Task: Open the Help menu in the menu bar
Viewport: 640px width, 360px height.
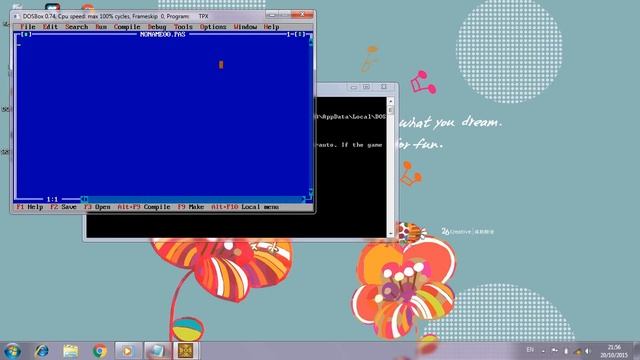Action: (x=271, y=27)
